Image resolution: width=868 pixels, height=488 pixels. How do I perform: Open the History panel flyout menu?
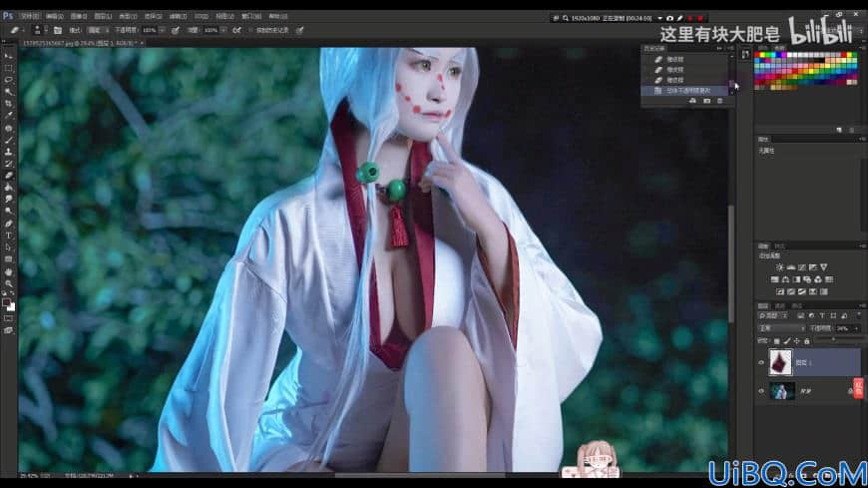pyautogui.click(x=728, y=49)
